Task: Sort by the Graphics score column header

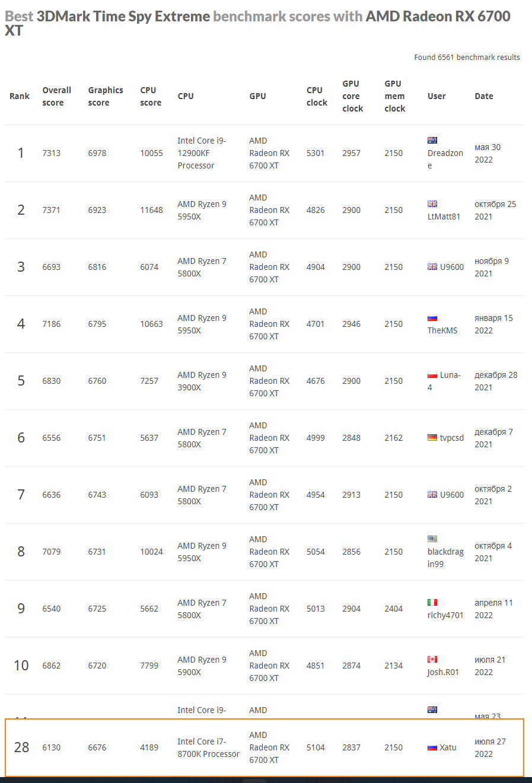Action: pos(106,96)
